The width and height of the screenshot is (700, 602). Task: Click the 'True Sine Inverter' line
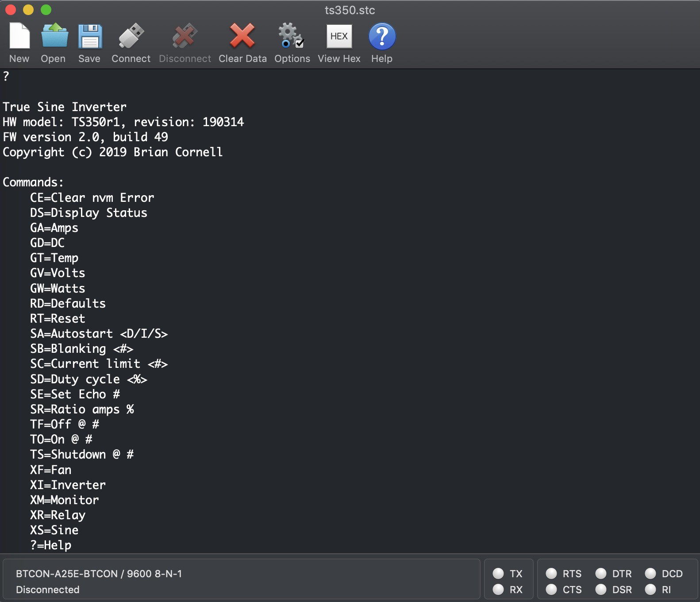tap(65, 107)
